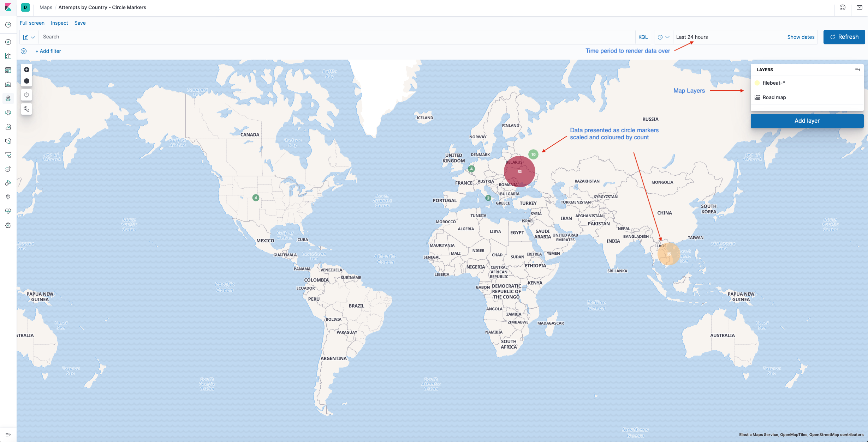Screen dimensions: 868x442
Task: Open quick time range dropdown
Action: pyautogui.click(x=663, y=37)
